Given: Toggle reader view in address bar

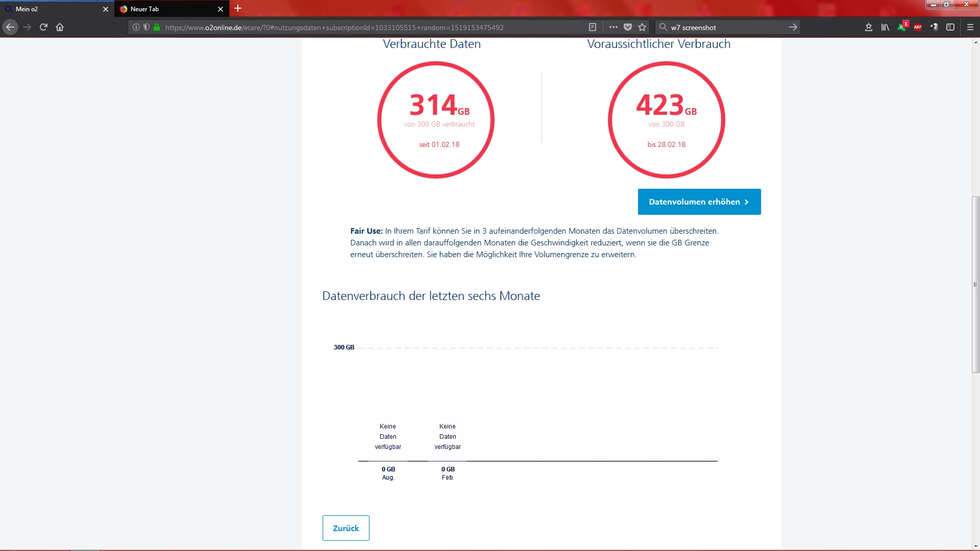Looking at the screenshot, I should 593,27.
